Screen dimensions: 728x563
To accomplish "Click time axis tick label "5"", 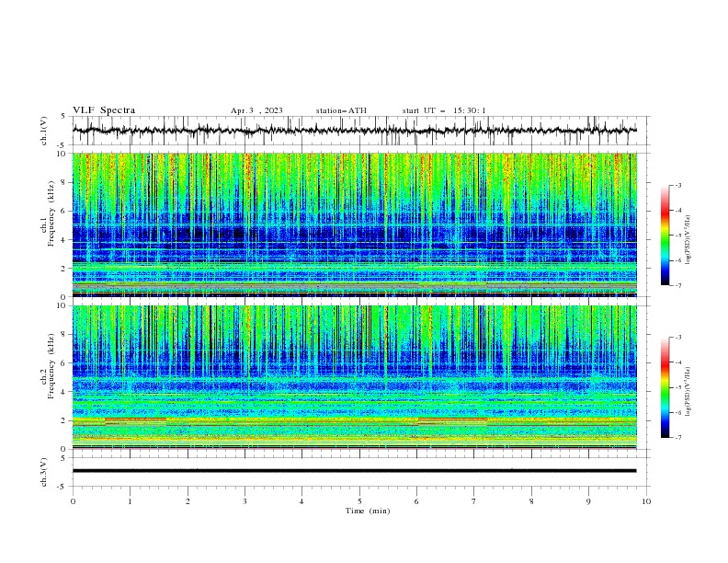I will coord(359,501).
